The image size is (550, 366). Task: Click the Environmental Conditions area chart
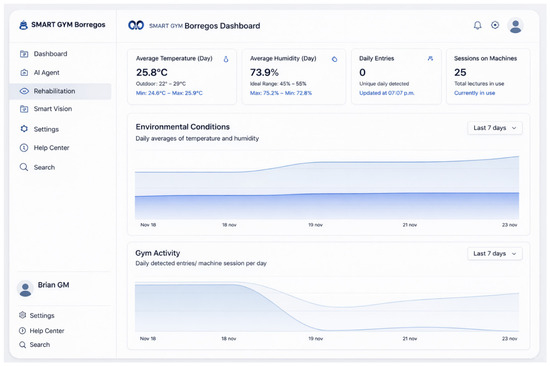click(327, 188)
